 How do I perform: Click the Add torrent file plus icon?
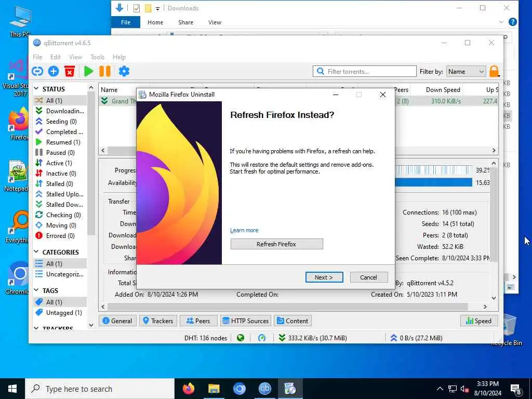(x=54, y=71)
